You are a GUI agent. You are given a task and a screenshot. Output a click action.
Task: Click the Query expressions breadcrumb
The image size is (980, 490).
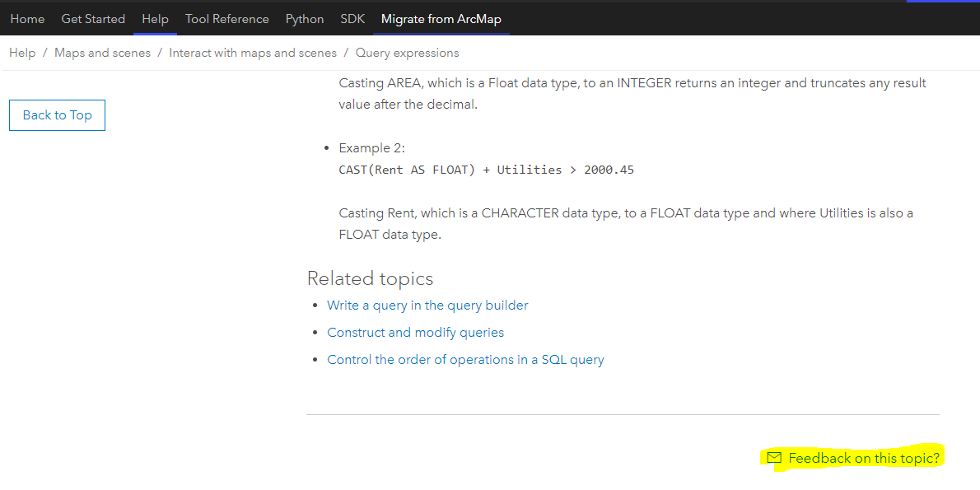(407, 53)
